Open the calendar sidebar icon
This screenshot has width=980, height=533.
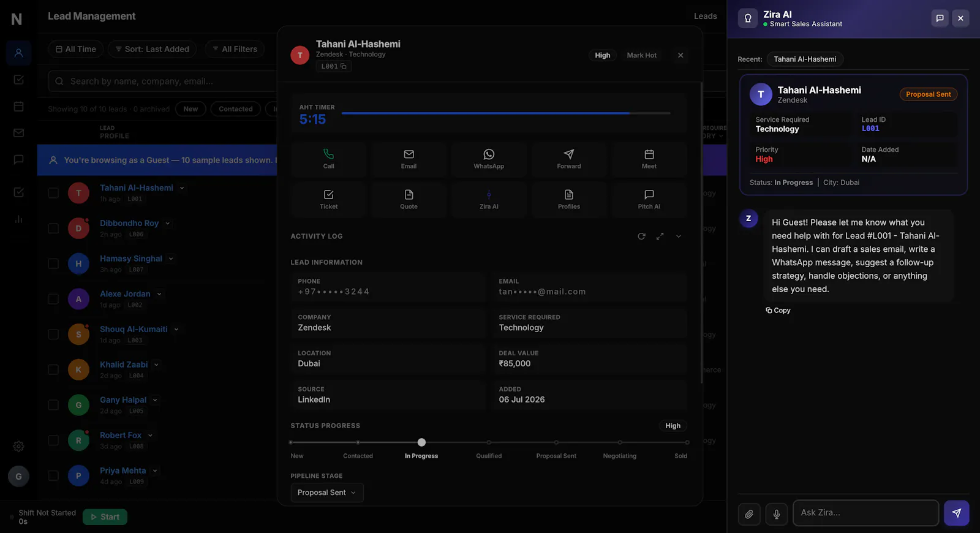point(18,107)
